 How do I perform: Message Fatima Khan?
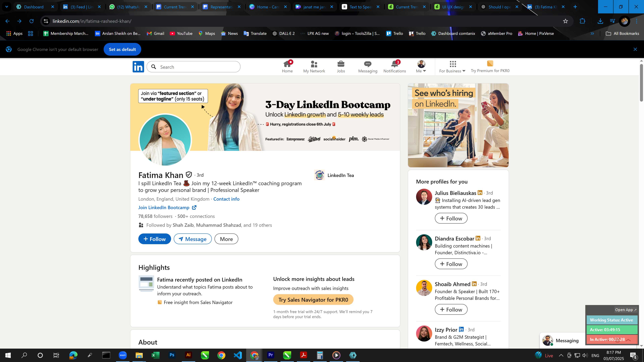coord(193,239)
